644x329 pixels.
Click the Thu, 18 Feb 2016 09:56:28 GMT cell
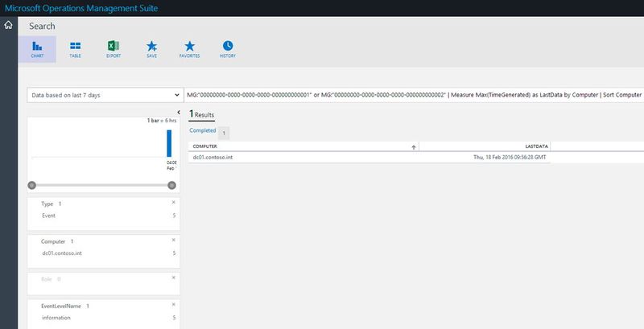(510, 157)
